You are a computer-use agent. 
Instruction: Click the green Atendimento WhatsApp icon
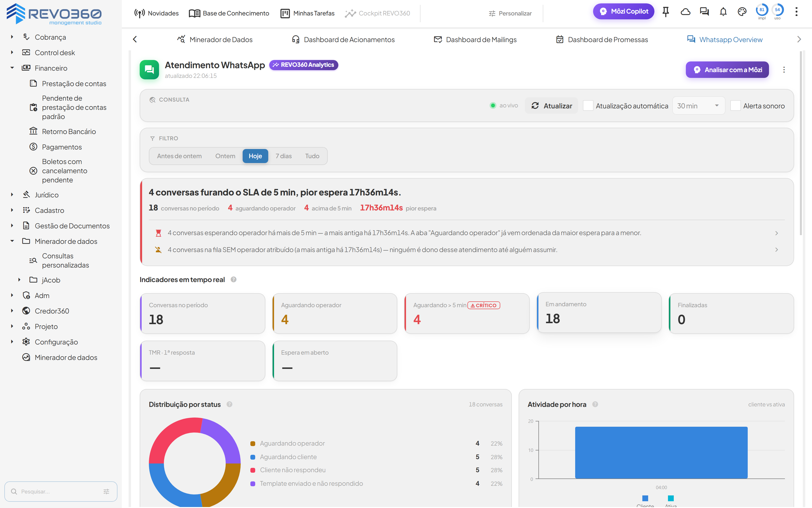tap(149, 70)
